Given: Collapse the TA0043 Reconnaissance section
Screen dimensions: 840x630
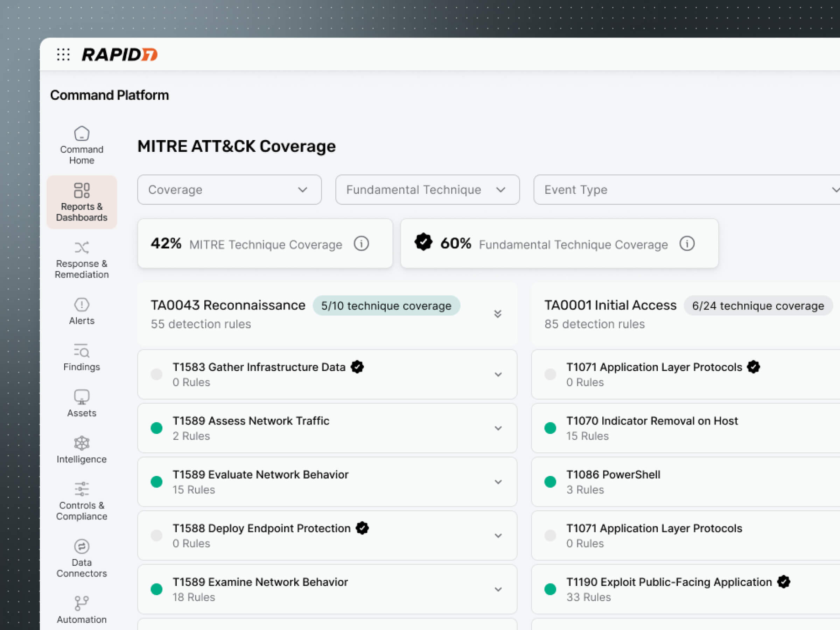Looking at the screenshot, I should 497,314.
